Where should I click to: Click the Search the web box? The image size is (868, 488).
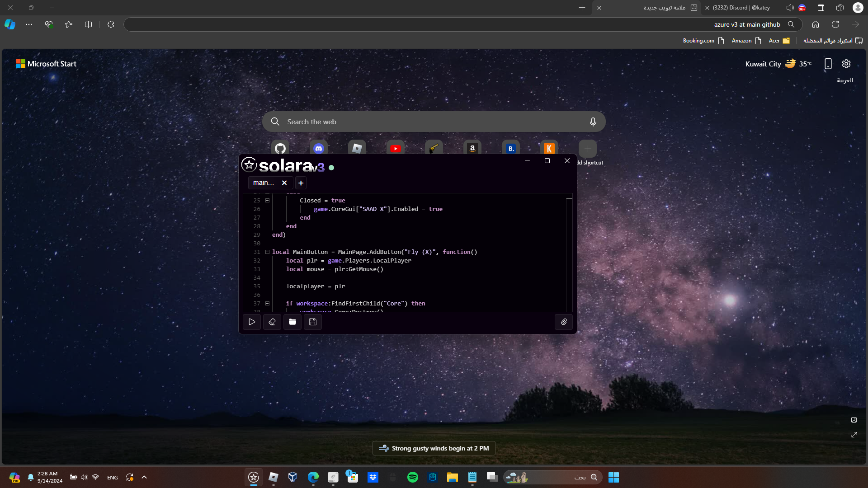pos(434,122)
